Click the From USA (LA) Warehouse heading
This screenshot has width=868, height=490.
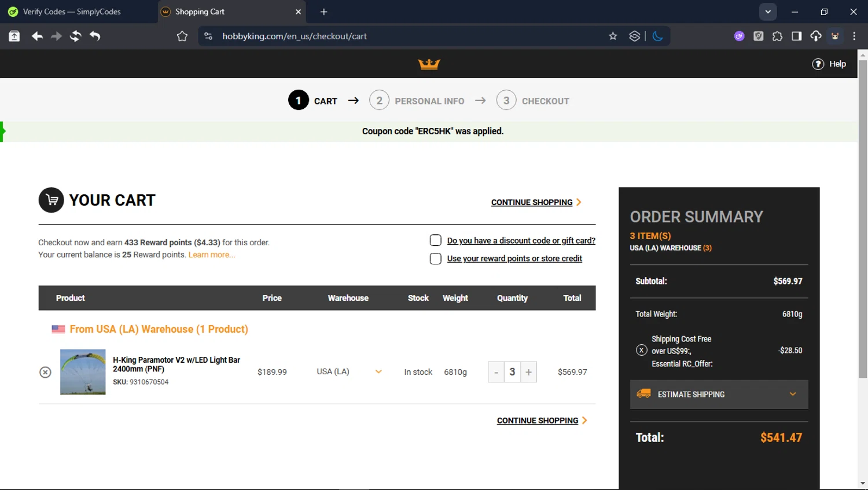click(159, 329)
